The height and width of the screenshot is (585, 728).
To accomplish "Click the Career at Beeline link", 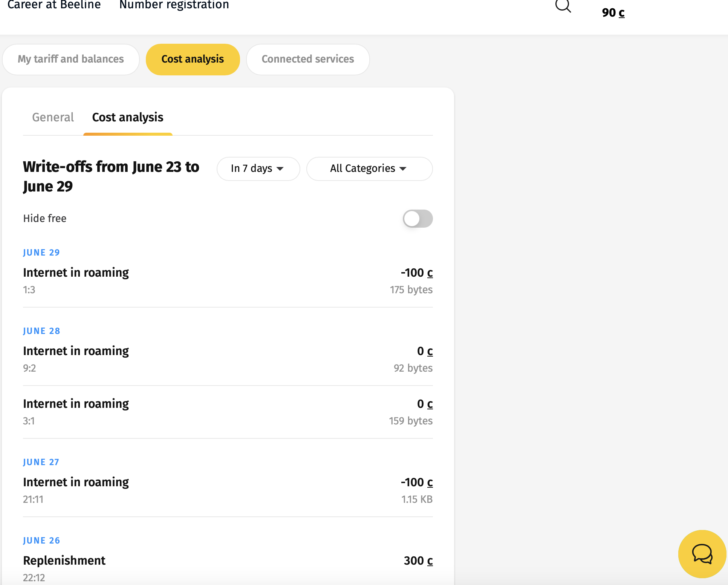I will (54, 5).
